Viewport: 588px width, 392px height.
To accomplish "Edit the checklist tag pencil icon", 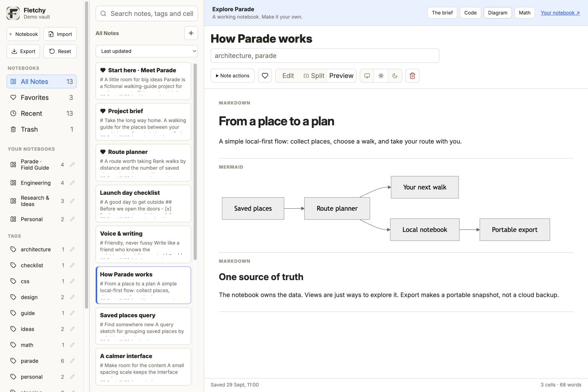I will point(72,265).
